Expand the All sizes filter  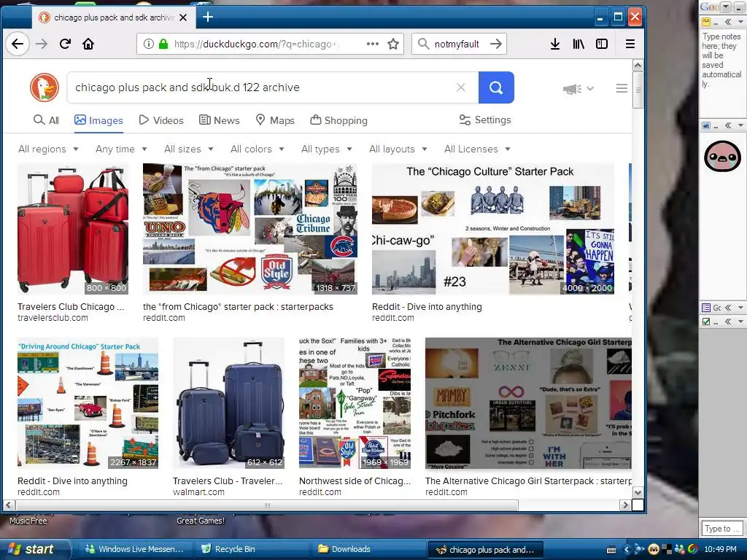coord(189,149)
